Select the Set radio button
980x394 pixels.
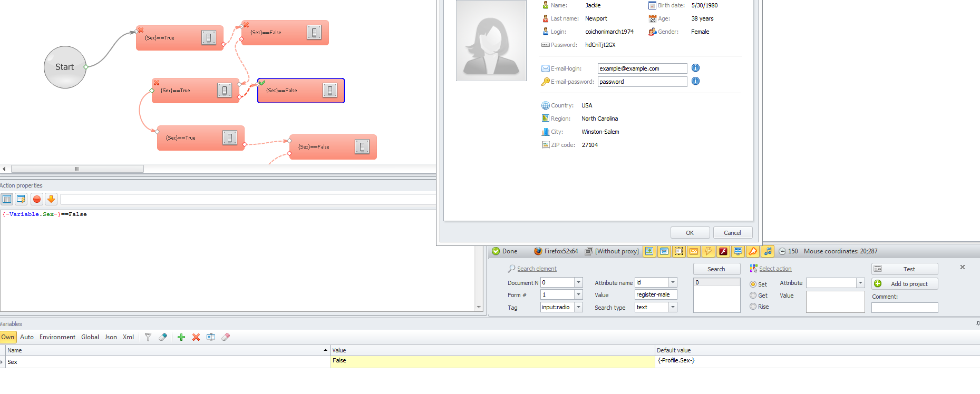(x=753, y=284)
